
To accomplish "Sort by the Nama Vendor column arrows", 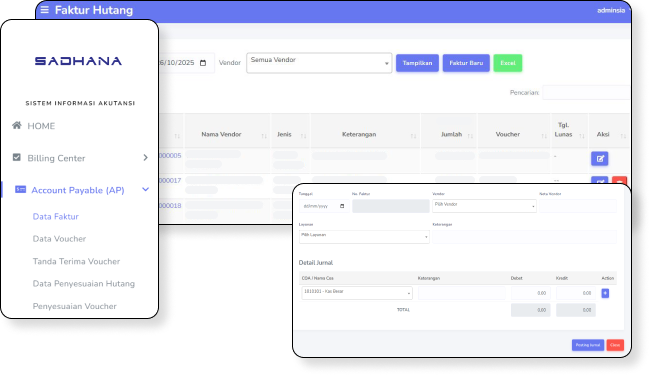I will [x=264, y=136].
